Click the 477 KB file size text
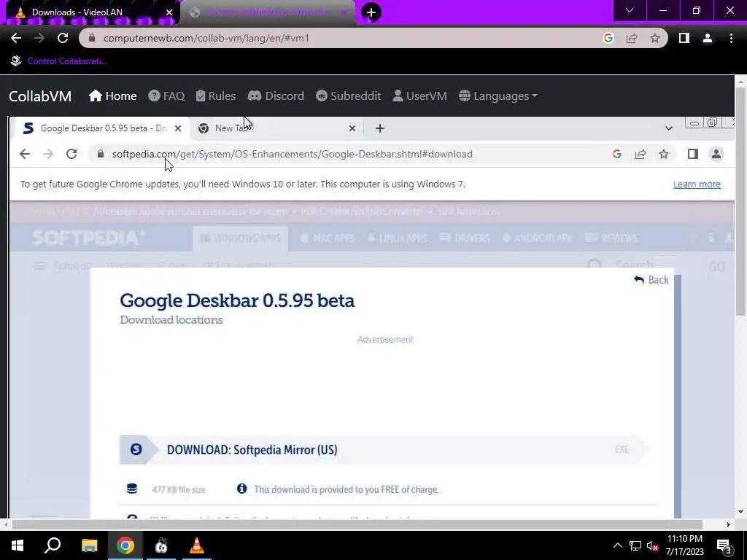The height and width of the screenshot is (560, 747). 179,489
